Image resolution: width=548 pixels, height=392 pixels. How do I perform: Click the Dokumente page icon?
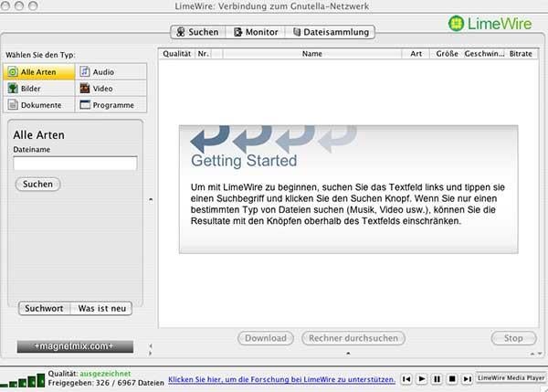pyautogui.click(x=13, y=104)
